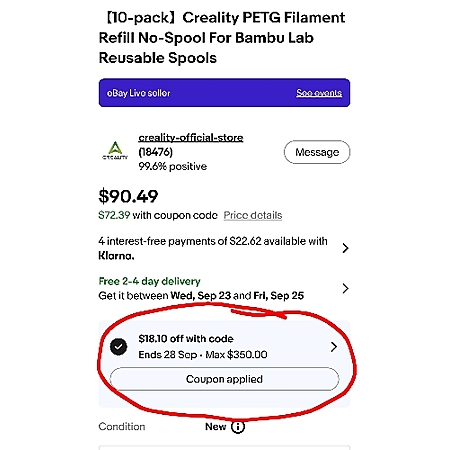Expand the free delivery details chevron

click(345, 288)
